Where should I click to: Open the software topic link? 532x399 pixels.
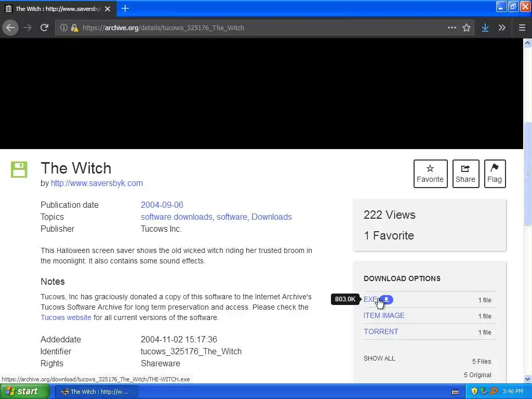[x=232, y=217]
